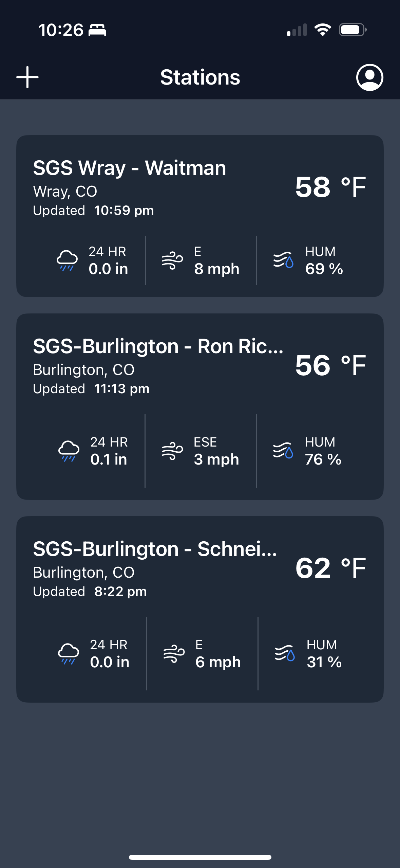This screenshot has width=400, height=868.
Task: Tap humidity icon showing 76 %
Action: pyautogui.click(x=283, y=451)
